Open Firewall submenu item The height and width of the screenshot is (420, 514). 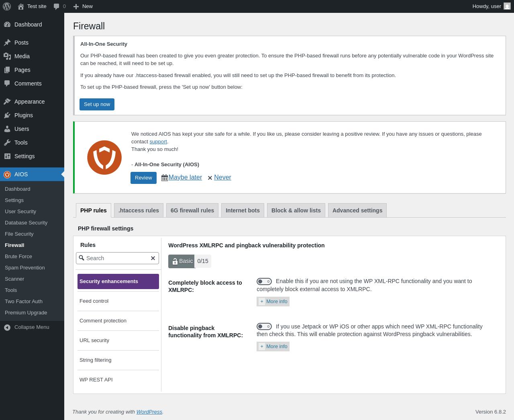point(32,245)
